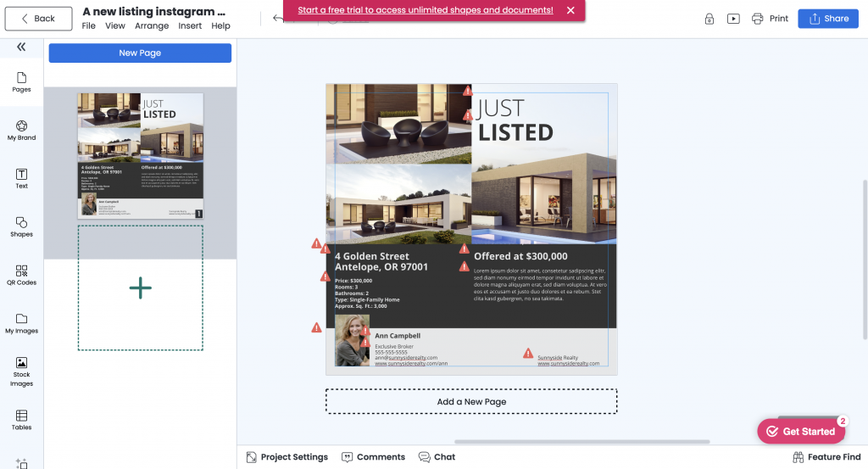Open the Stock Images panel
The width and height of the screenshot is (868, 469).
pos(21,371)
